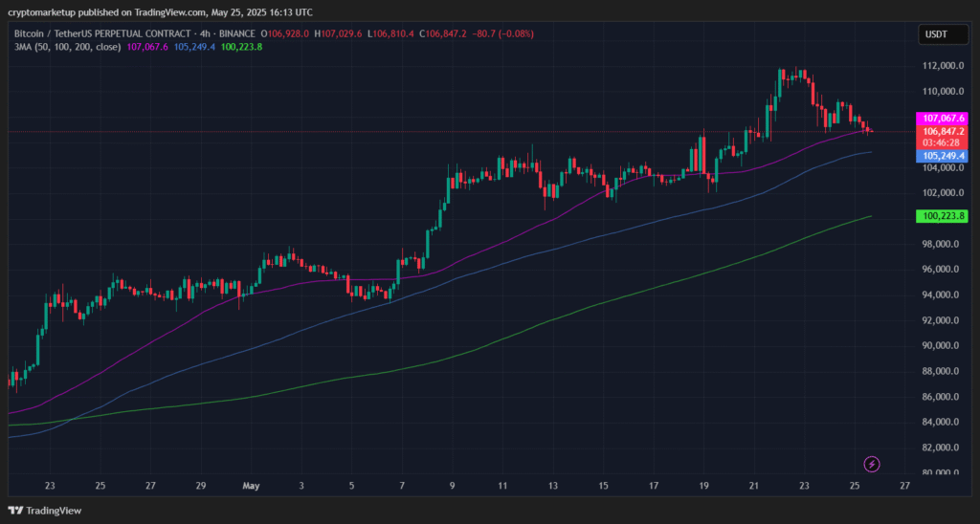The image size is (980, 524).
Task: Click the red 106,847.2 current price label
Action: click(942, 131)
